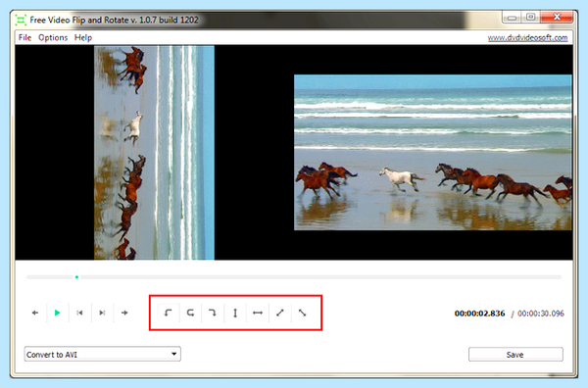Click the Save button
The width and height of the screenshot is (588, 388).
coord(515,355)
